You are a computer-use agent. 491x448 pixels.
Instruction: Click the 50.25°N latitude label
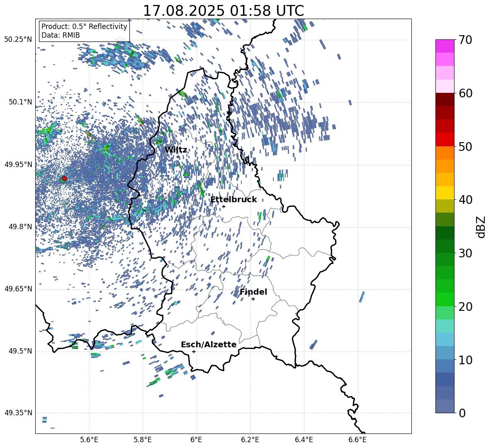click(18, 40)
